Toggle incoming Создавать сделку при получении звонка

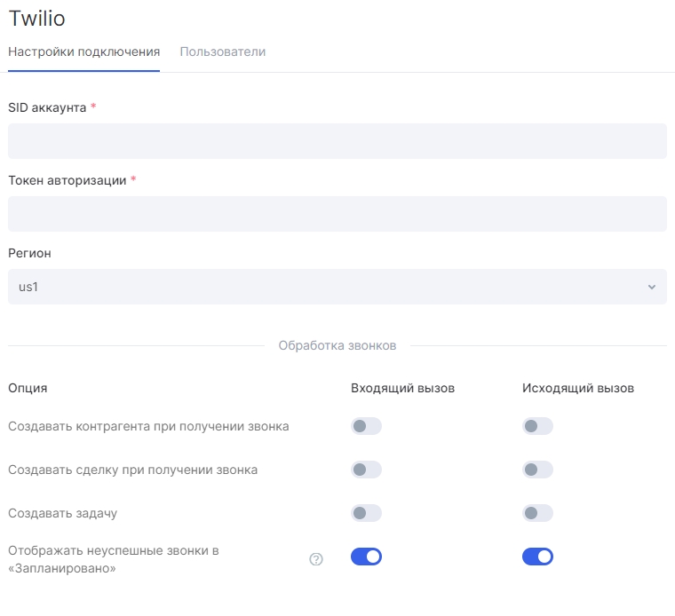click(x=366, y=470)
